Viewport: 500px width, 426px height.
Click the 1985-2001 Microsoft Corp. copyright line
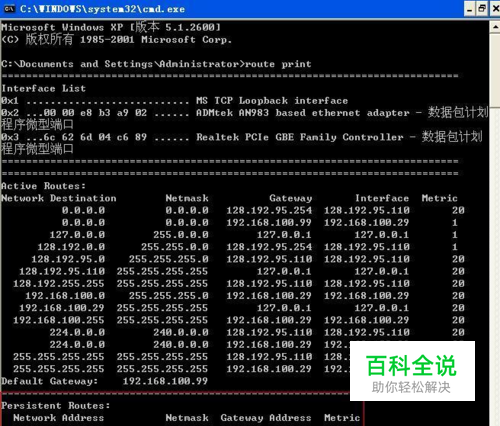116,39
